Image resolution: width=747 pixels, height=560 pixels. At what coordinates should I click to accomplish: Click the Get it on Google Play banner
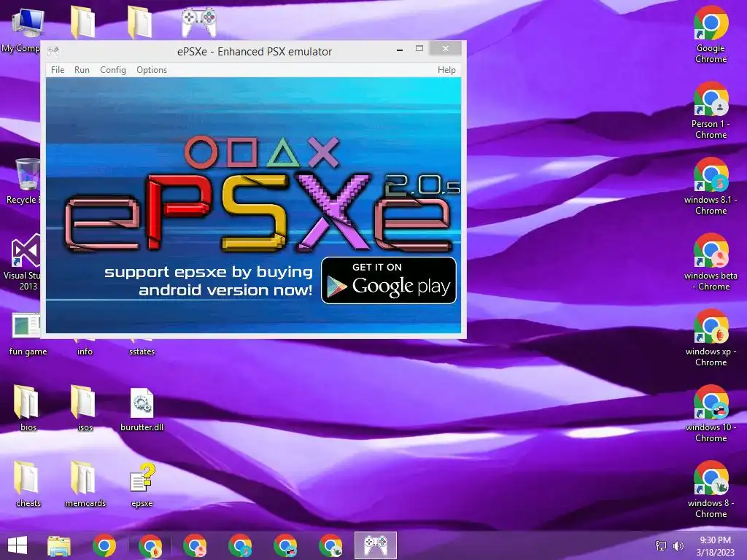(389, 281)
